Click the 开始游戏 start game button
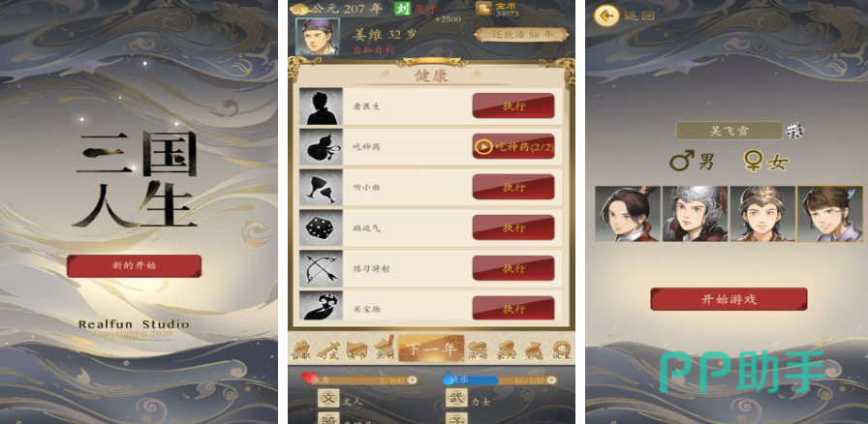Image resolution: width=868 pixels, height=424 pixels. (728, 299)
